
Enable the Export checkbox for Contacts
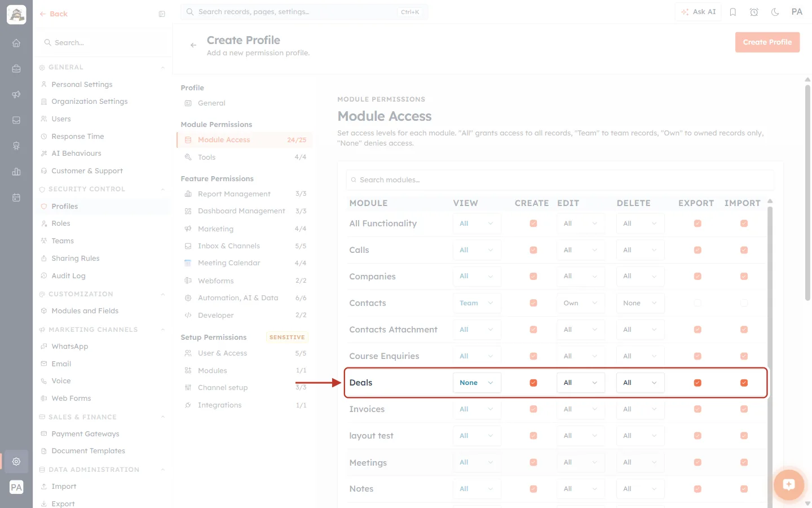[x=698, y=303]
